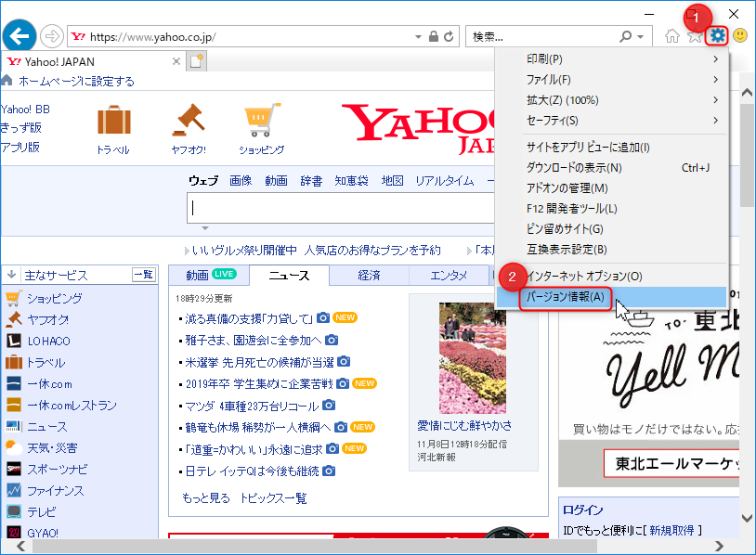Click the ヤフオク! icon in services list
The width and height of the screenshot is (756, 555).
14,319
